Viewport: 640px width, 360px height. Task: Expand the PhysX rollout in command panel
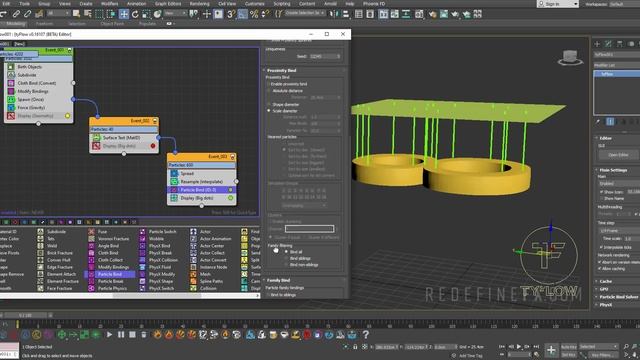coord(605,304)
